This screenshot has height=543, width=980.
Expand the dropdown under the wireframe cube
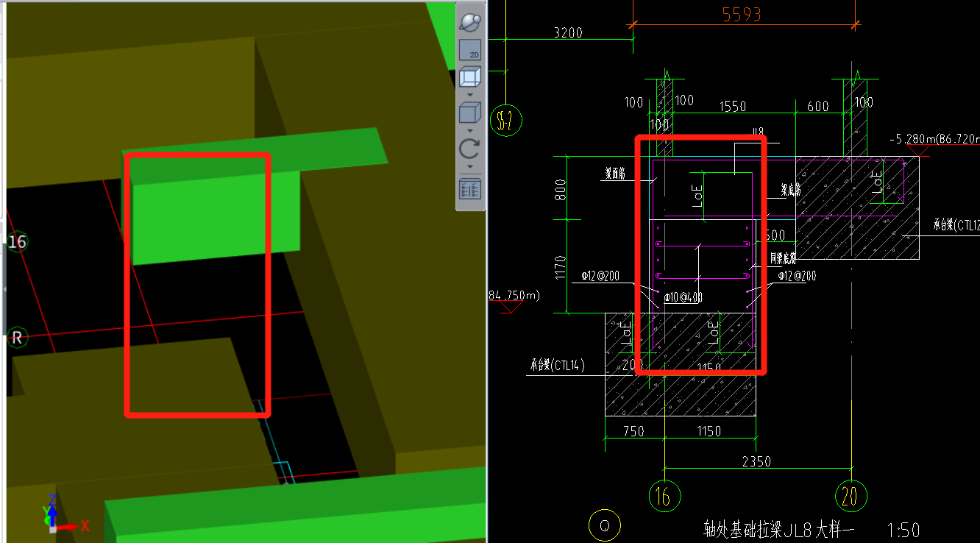tap(469, 95)
